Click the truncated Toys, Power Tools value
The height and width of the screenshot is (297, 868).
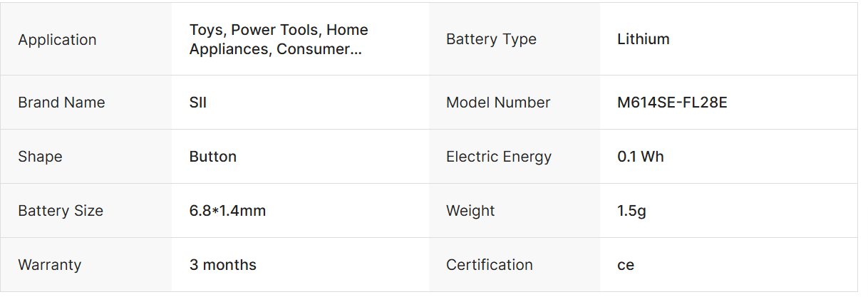(279, 40)
